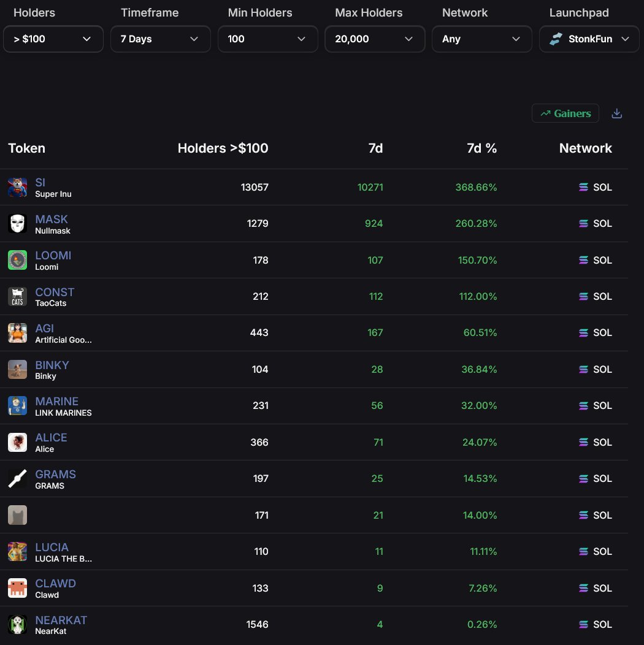Screen dimensions: 644x645
Task: Click the LUCIA token avatar
Action: (17, 552)
